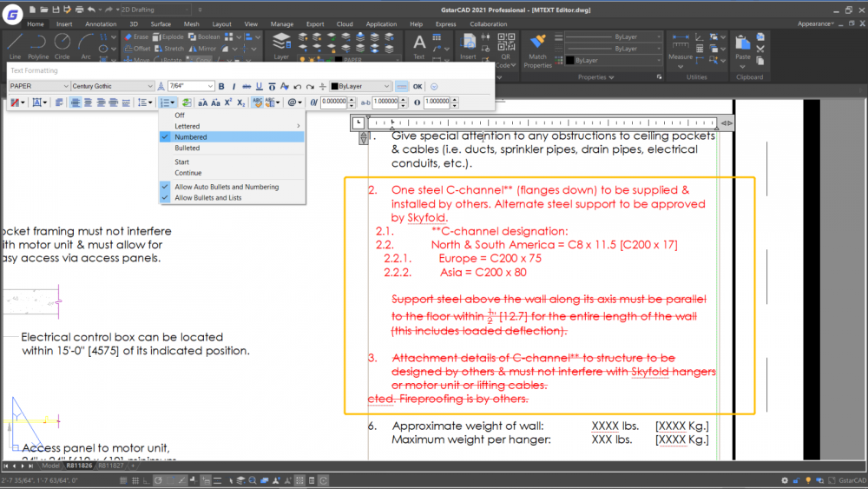The width and height of the screenshot is (868, 489).
Task: Select the Polyline tool
Action: tap(37, 45)
